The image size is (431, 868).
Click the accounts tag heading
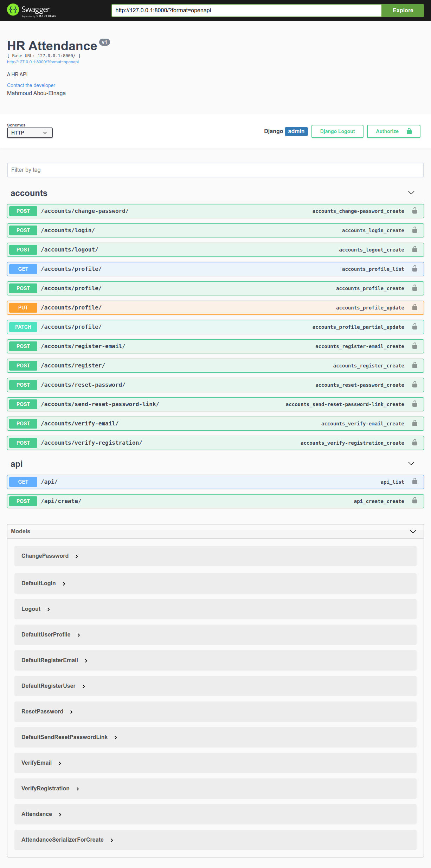click(29, 193)
